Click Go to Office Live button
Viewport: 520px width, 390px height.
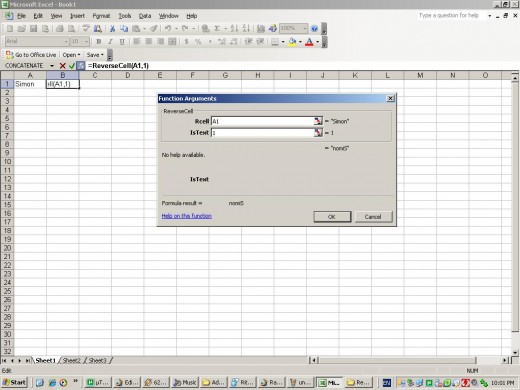(31, 55)
